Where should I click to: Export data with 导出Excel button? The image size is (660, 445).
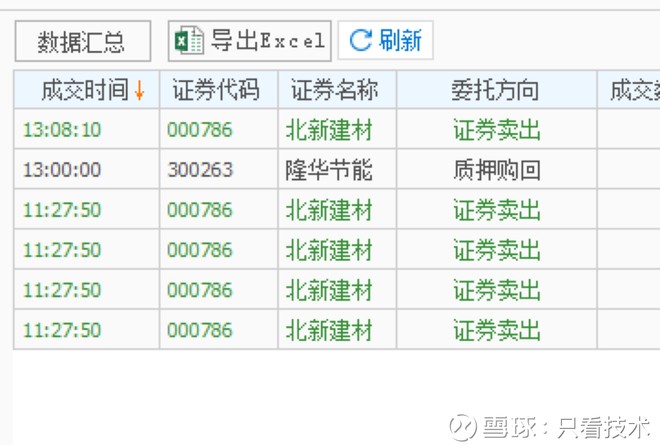pos(250,41)
